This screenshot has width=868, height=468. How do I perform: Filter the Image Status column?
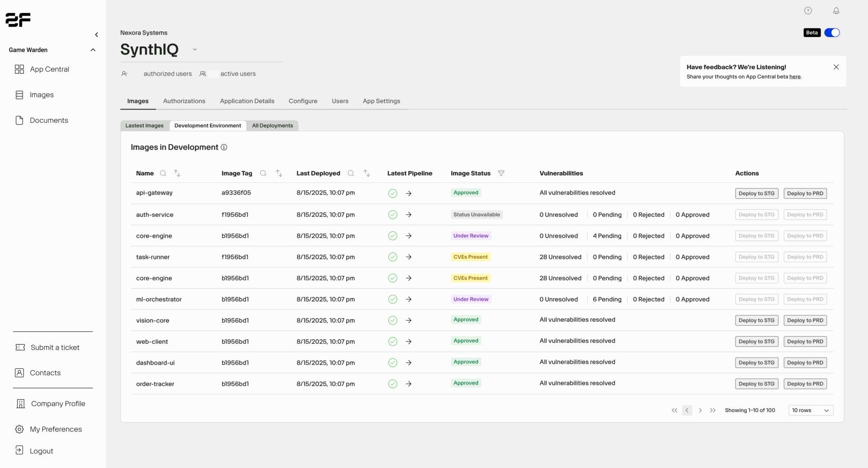pos(501,173)
